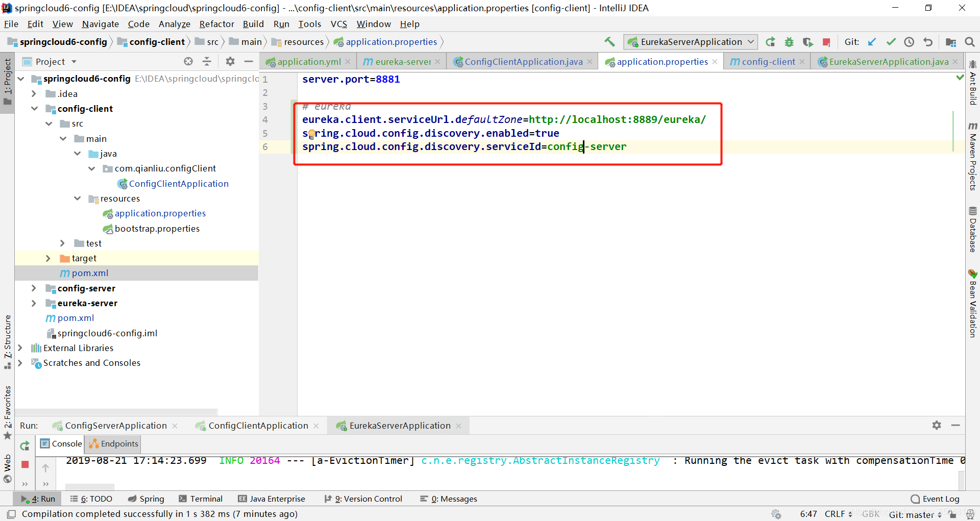Viewport: 980px width, 521px height.
Task: Start debugging with the bug icon
Action: 789,42
